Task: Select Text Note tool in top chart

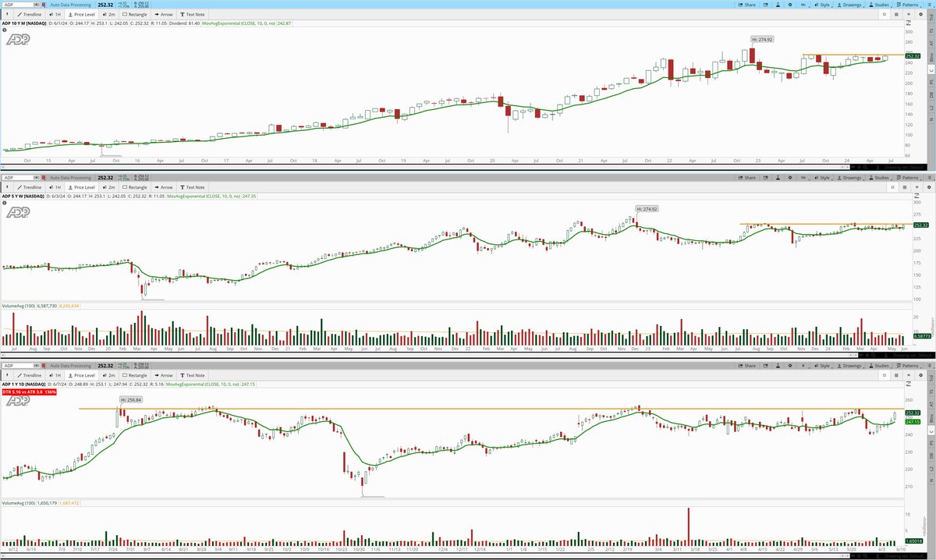Action: tap(192, 14)
